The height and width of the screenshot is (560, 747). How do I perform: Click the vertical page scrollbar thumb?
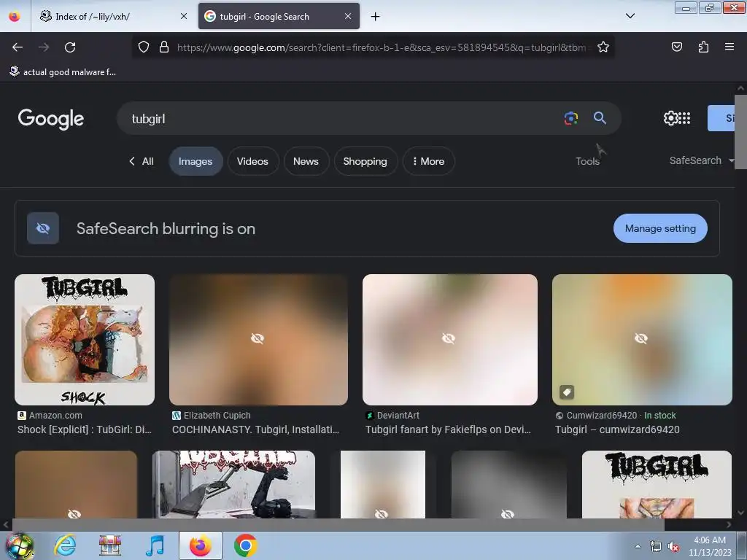740,132
